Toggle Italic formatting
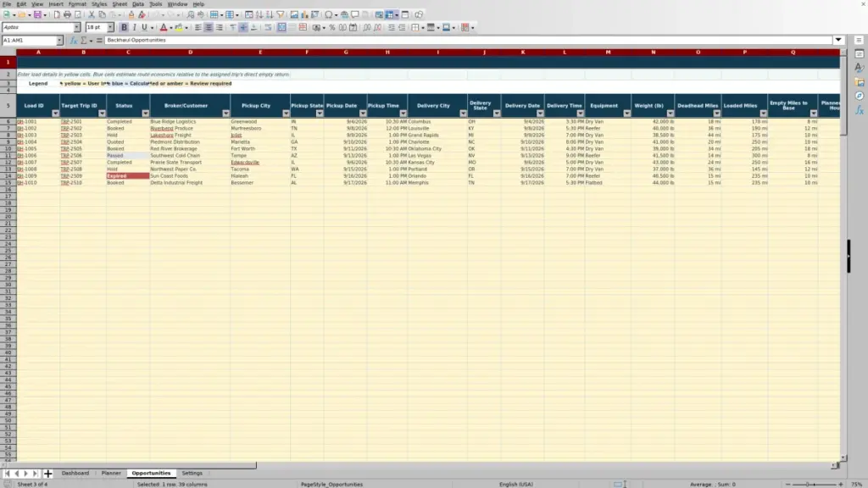The width and height of the screenshot is (868, 488). (x=134, y=28)
